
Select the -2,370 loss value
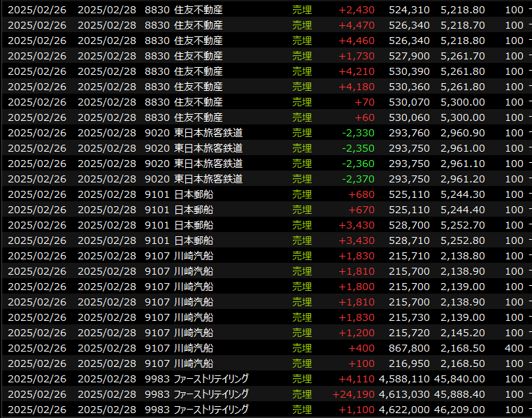point(359,179)
